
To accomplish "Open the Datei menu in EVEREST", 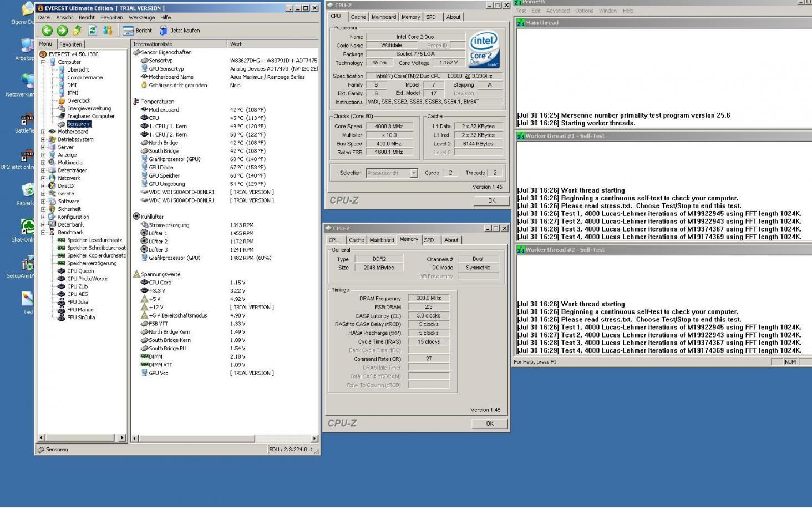I will (44, 18).
